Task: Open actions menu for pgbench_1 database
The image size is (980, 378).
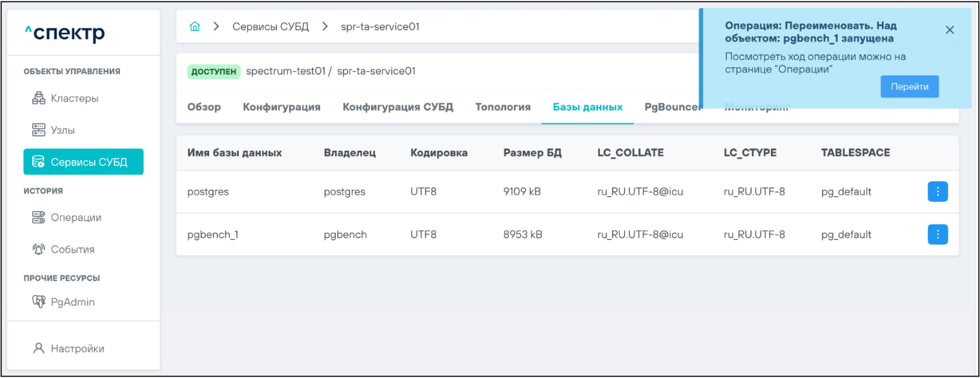Action: [937, 235]
